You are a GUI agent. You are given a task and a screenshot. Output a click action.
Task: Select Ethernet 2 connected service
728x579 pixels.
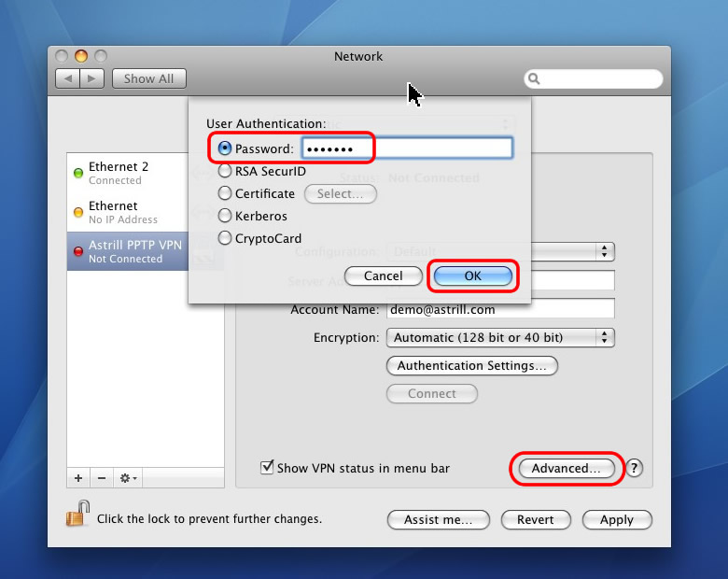pos(118,173)
